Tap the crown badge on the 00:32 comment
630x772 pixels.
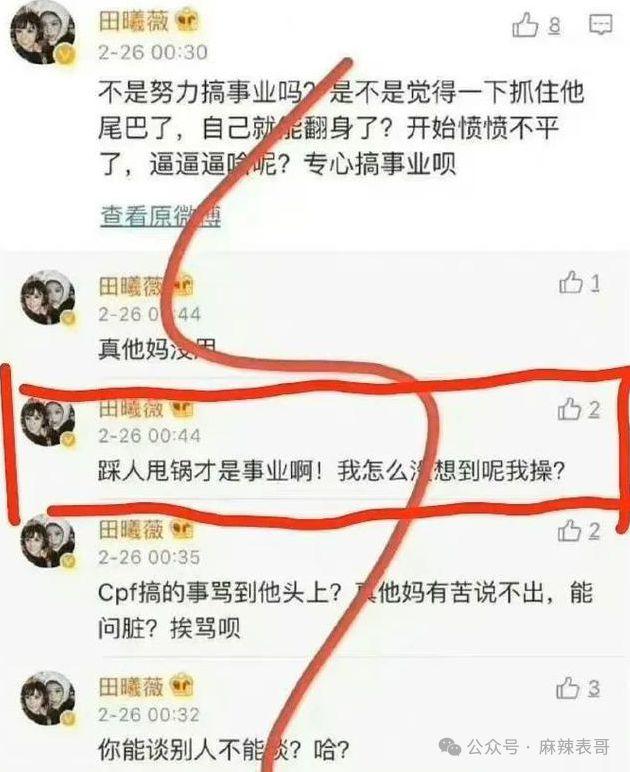(x=182, y=686)
